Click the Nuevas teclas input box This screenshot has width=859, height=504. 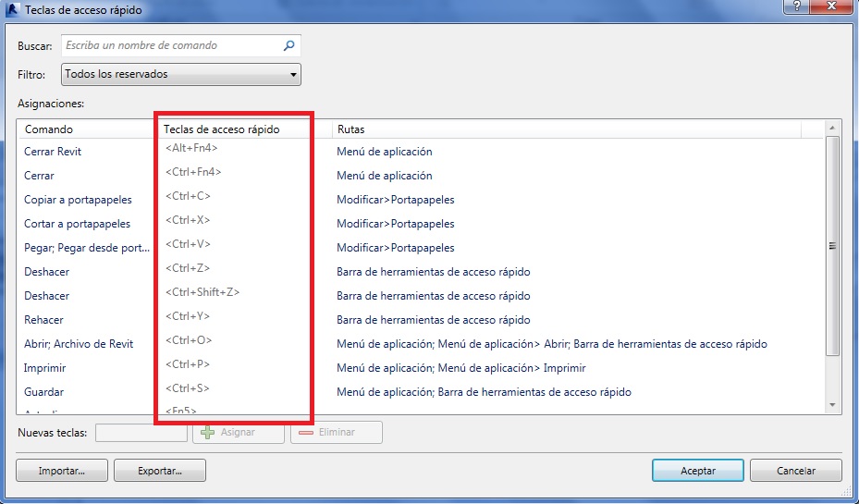141,432
